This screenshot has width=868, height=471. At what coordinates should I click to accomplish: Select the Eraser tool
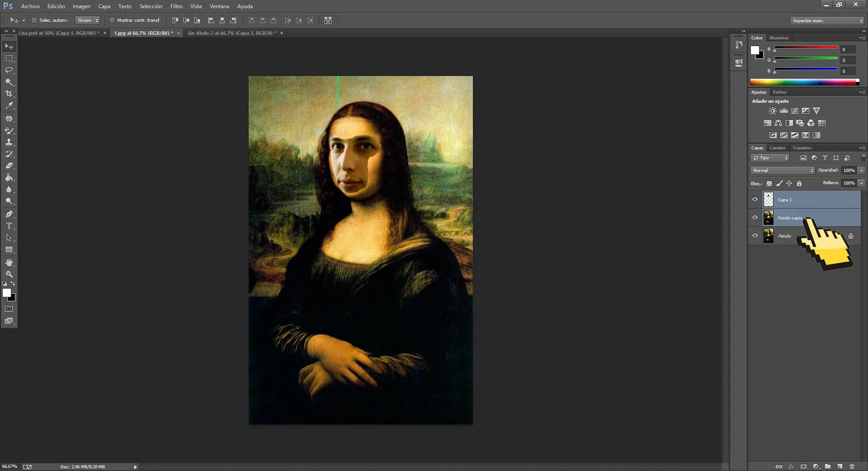coord(9,166)
